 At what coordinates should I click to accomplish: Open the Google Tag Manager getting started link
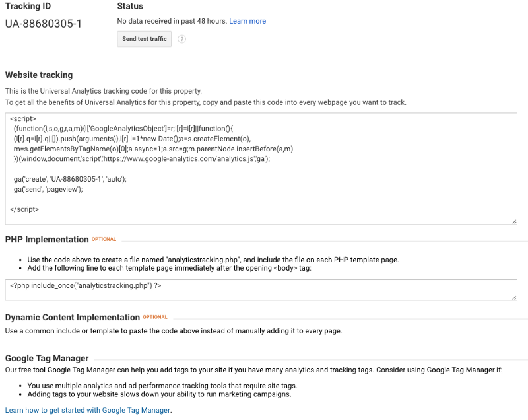pos(88,410)
